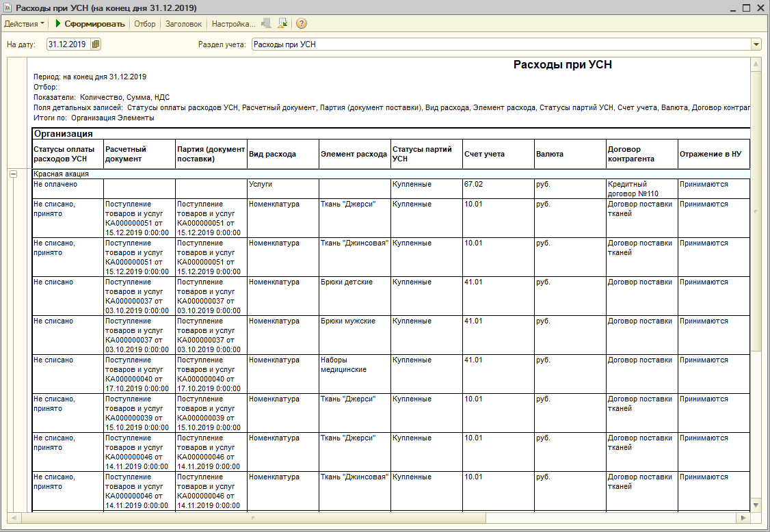Collapse the Красная акация group

point(12,174)
